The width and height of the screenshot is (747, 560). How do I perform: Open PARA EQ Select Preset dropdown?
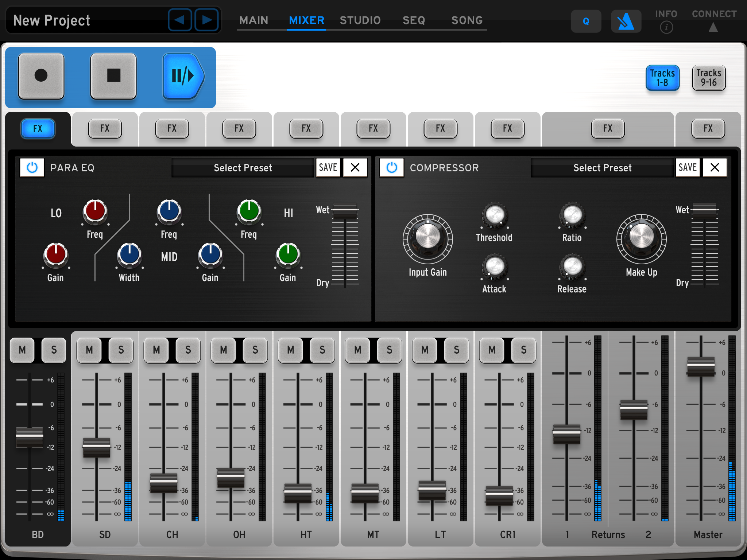click(x=243, y=168)
